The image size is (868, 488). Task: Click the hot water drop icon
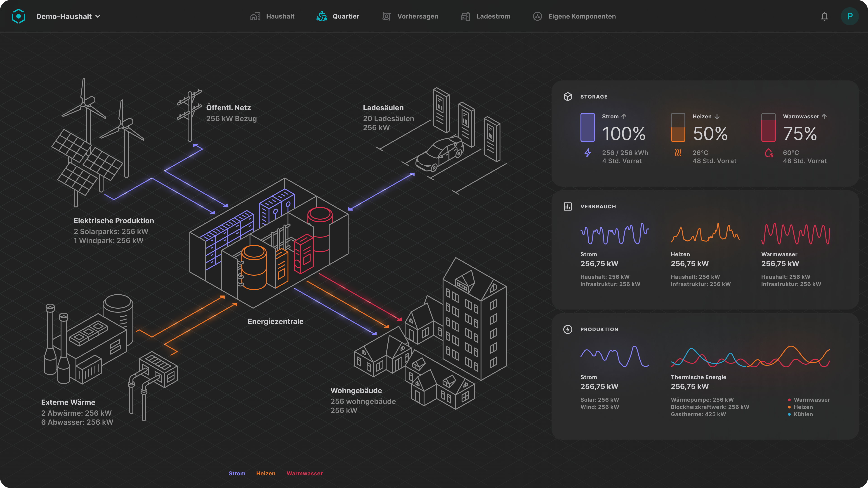click(x=769, y=153)
